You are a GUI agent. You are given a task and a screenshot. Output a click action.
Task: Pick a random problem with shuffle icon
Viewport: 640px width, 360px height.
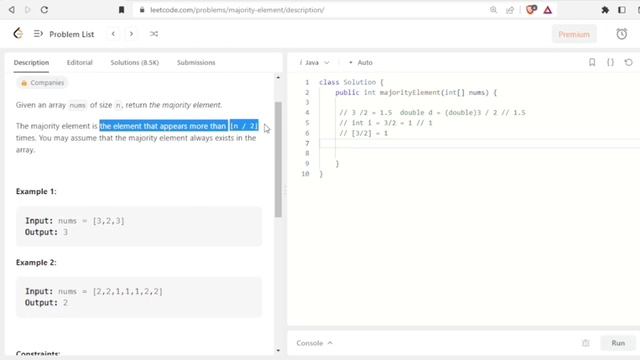154,34
